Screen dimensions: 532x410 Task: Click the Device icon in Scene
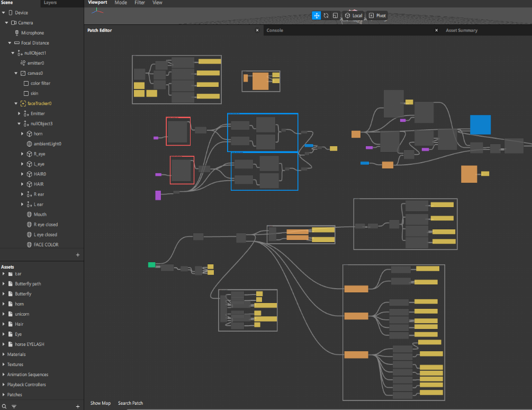11,13
